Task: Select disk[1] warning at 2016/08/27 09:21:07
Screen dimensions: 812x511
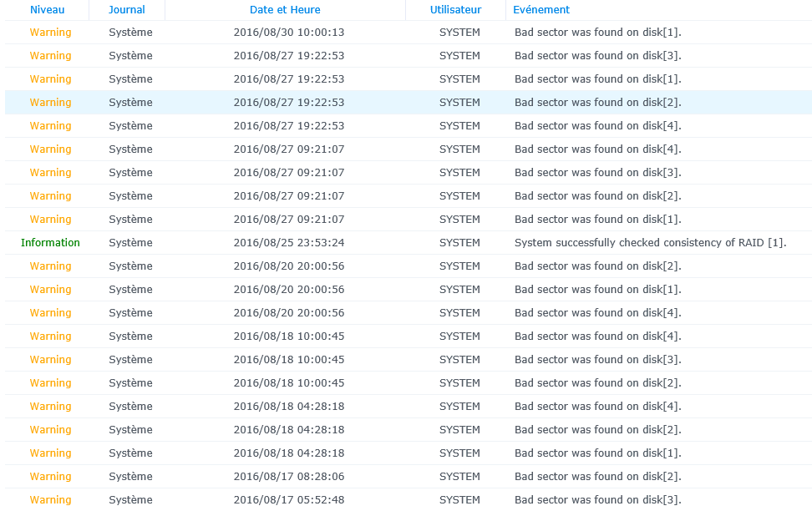Action: (x=409, y=220)
